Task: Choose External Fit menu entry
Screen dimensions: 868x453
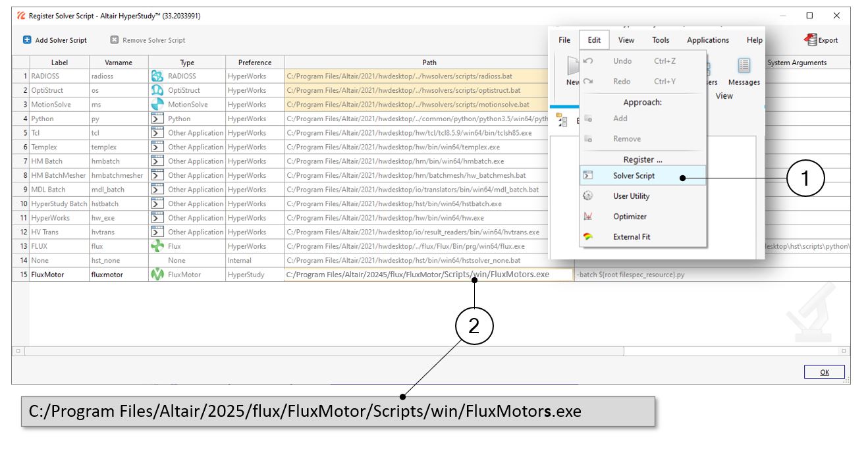Action: tap(642, 237)
